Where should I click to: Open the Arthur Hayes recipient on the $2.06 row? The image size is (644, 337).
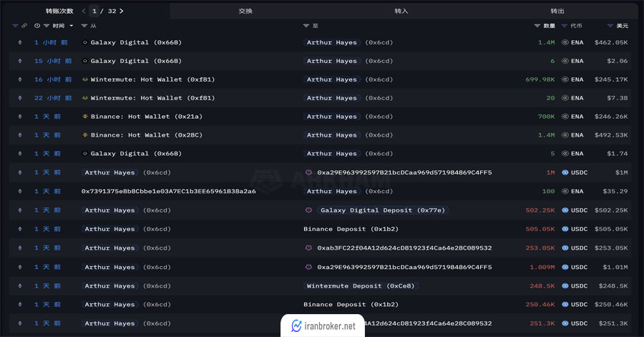[x=332, y=61]
